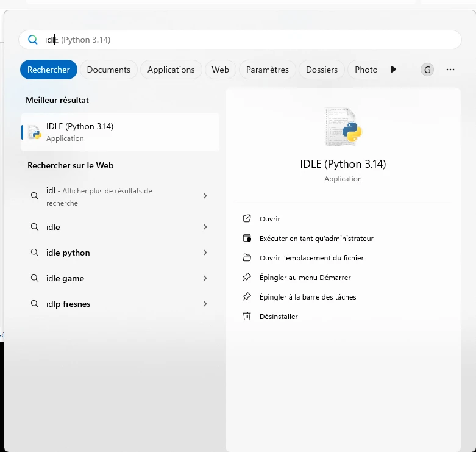Expand the 'idle game' suggestion chevron
The image size is (476, 452).
coord(205,278)
